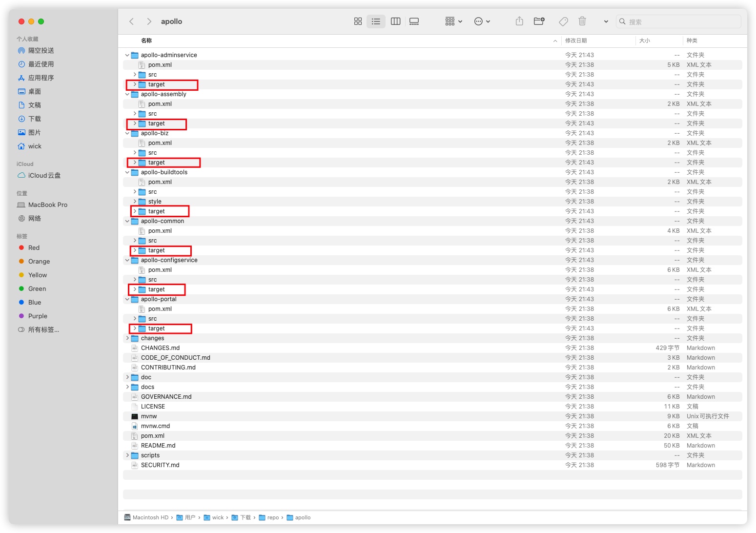Click the tag toolbar icon
This screenshot has height=533, width=756.
[563, 21]
